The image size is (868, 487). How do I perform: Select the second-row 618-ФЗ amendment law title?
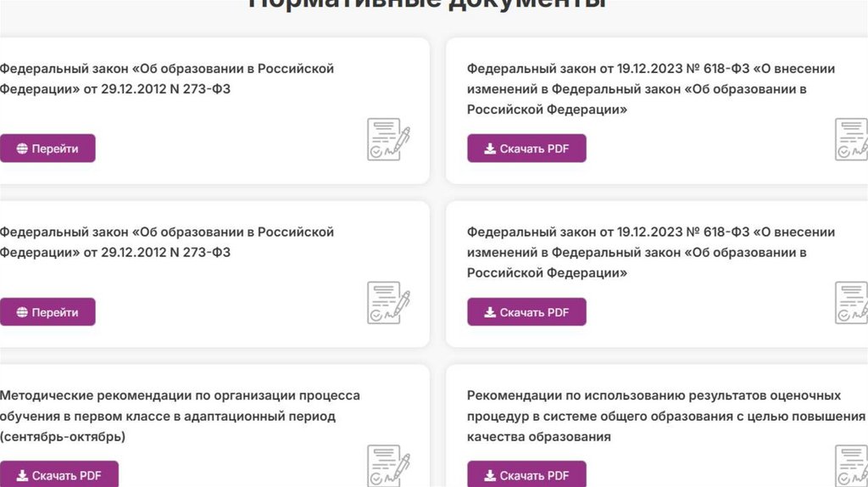(x=650, y=252)
